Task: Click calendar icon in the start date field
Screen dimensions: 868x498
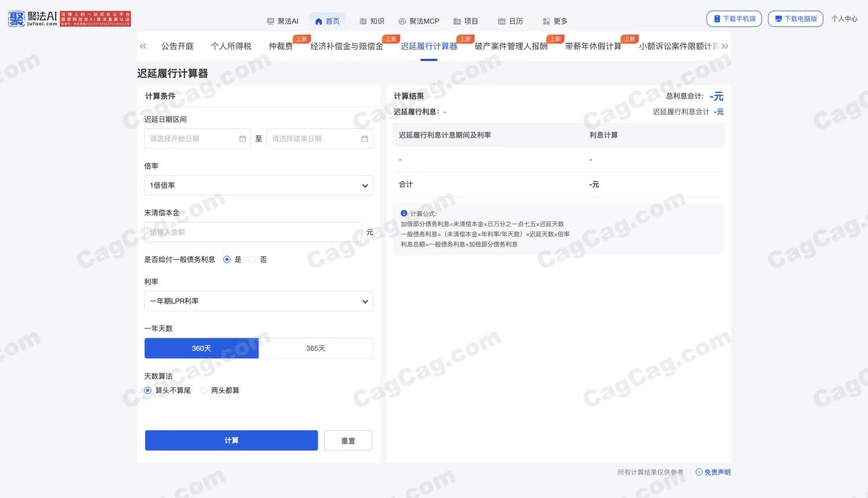Action: 242,139
